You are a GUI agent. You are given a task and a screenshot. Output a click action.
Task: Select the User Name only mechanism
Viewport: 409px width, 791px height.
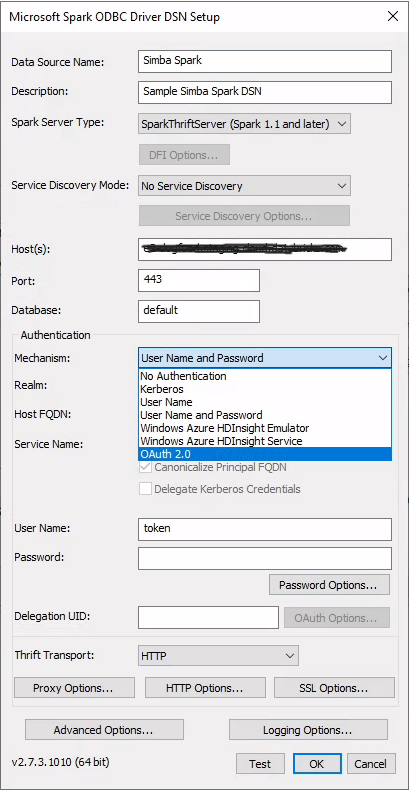[x=264, y=402]
